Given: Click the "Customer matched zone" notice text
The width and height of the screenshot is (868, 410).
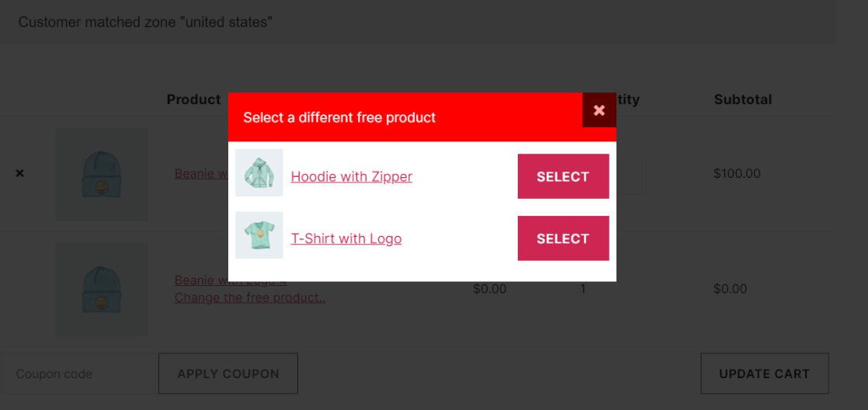Looking at the screenshot, I should [x=145, y=22].
